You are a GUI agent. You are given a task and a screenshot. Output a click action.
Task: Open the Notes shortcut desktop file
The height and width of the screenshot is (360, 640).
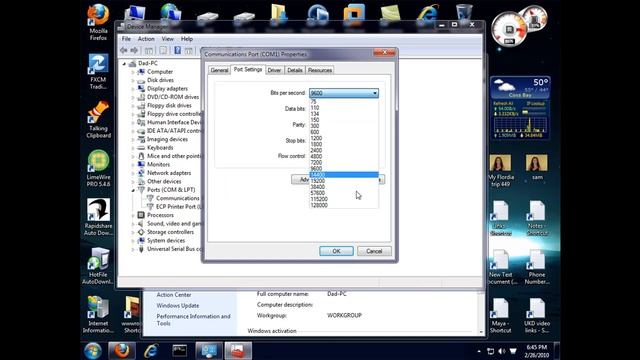point(537,218)
